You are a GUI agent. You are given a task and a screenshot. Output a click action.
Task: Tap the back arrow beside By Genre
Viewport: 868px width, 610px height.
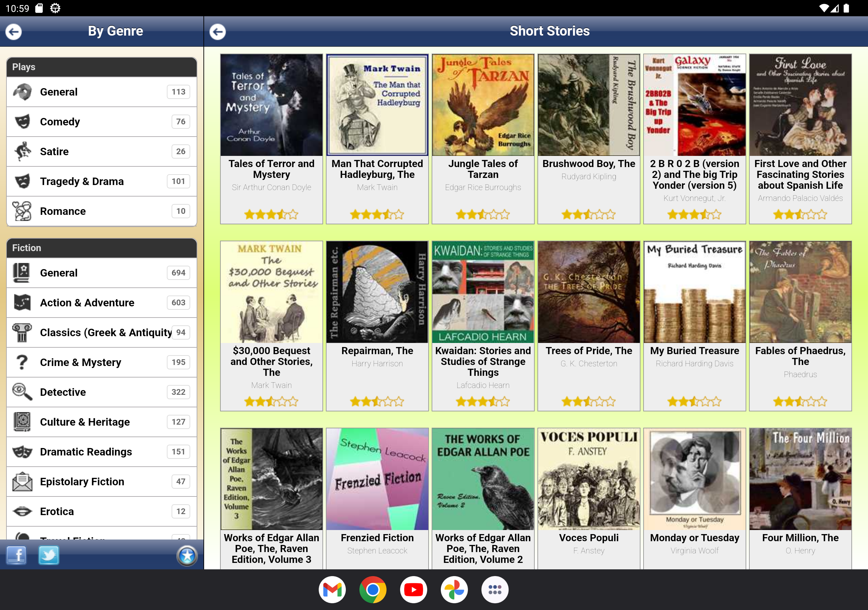point(14,32)
